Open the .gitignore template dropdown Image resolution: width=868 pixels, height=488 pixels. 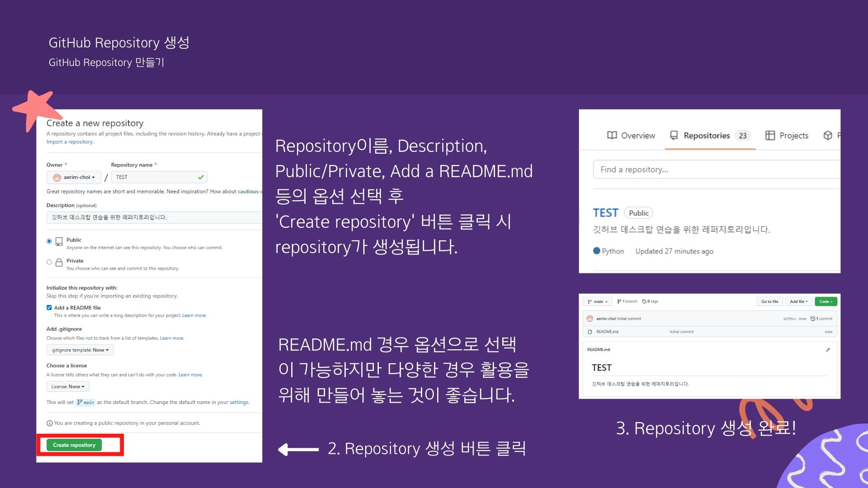coord(80,350)
